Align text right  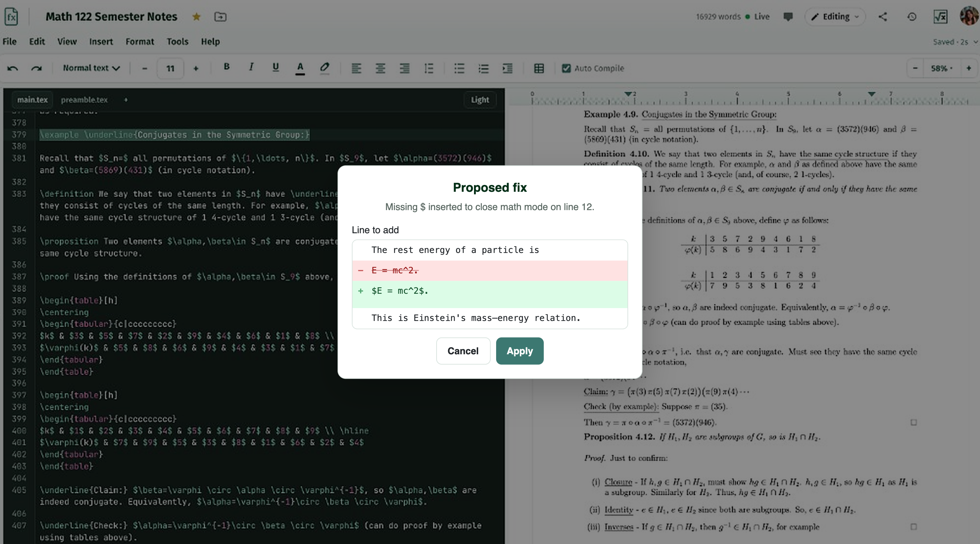coord(405,68)
